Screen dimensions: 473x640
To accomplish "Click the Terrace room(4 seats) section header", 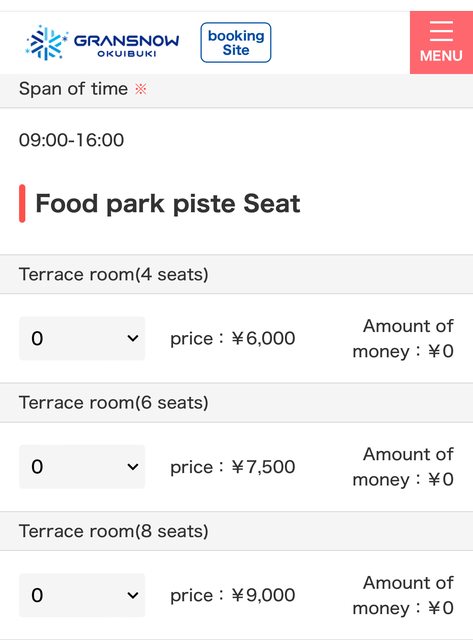I will coord(236,274).
